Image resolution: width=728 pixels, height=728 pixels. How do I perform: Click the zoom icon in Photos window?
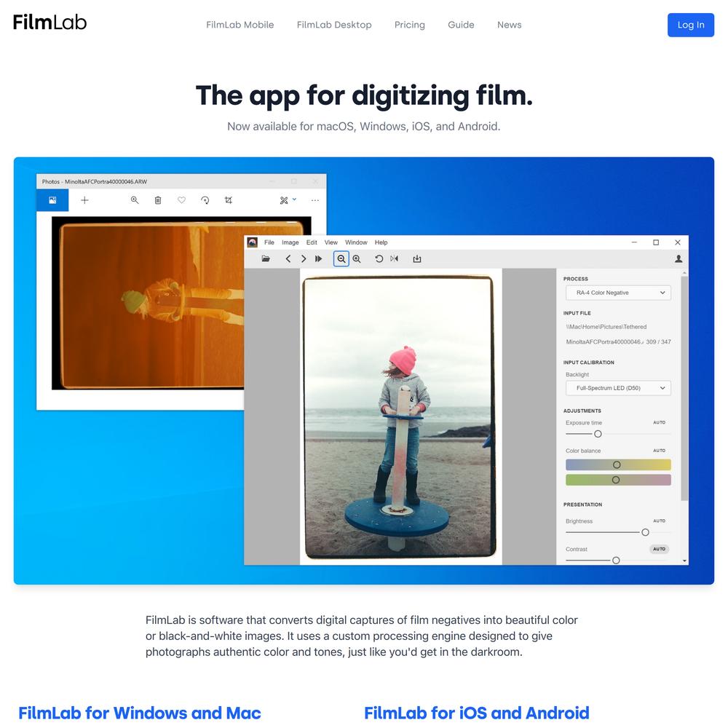point(135,200)
